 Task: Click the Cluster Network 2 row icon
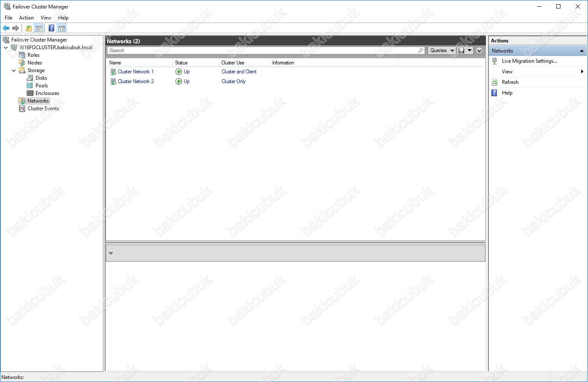point(113,81)
